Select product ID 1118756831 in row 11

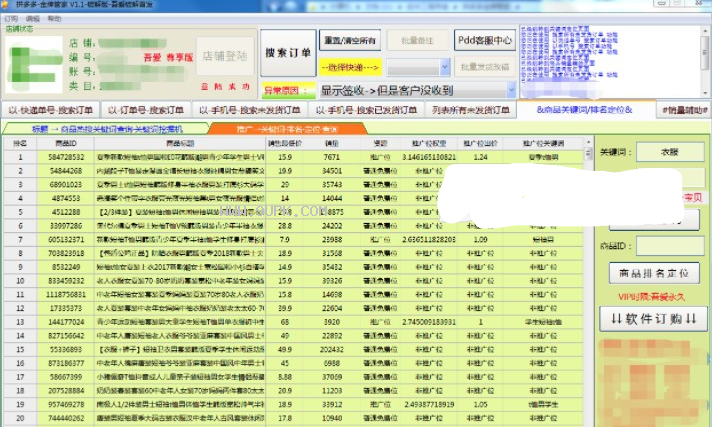coord(66,294)
